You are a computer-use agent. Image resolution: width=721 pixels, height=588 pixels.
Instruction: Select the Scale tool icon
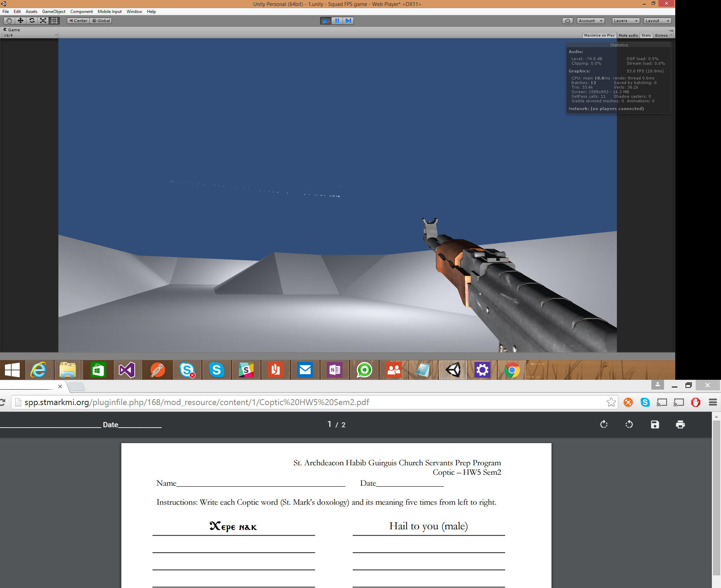pyautogui.click(x=43, y=21)
